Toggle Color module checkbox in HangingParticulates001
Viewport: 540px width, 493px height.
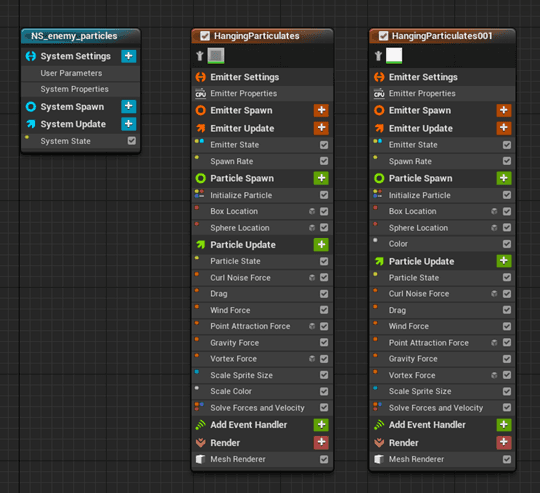pyautogui.click(x=507, y=244)
